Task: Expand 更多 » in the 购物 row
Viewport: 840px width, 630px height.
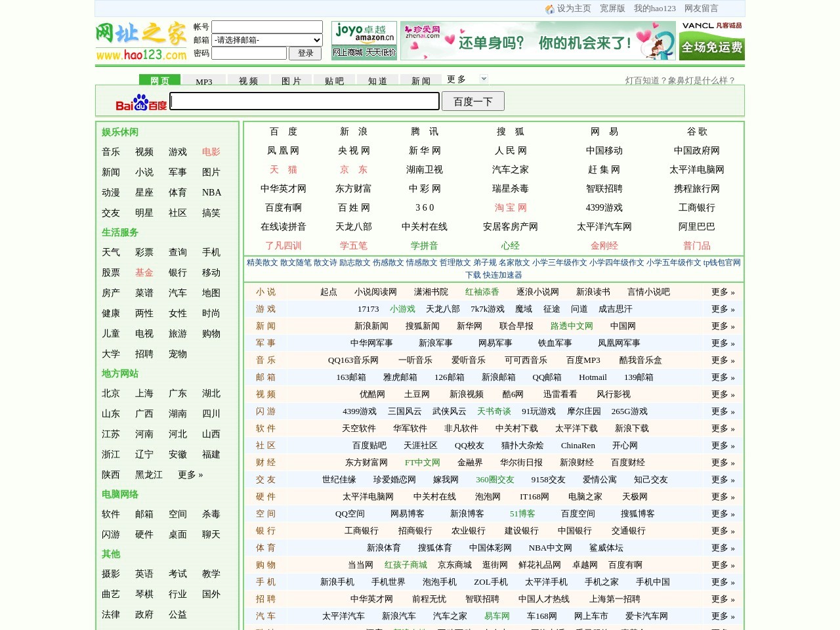Action: [x=723, y=565]
